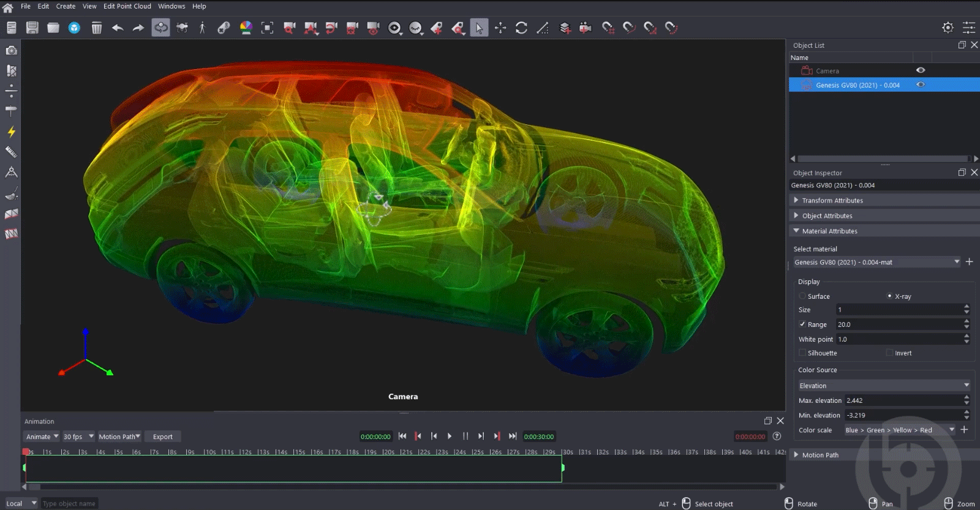Open the Windows menu

click(x=171, y=6)
